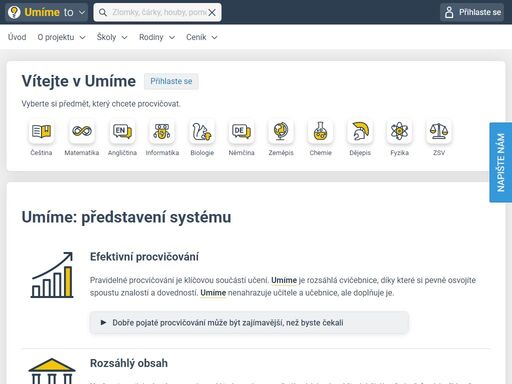Click the 'Rozsáhlý obsah' heading

pos(129,363)
